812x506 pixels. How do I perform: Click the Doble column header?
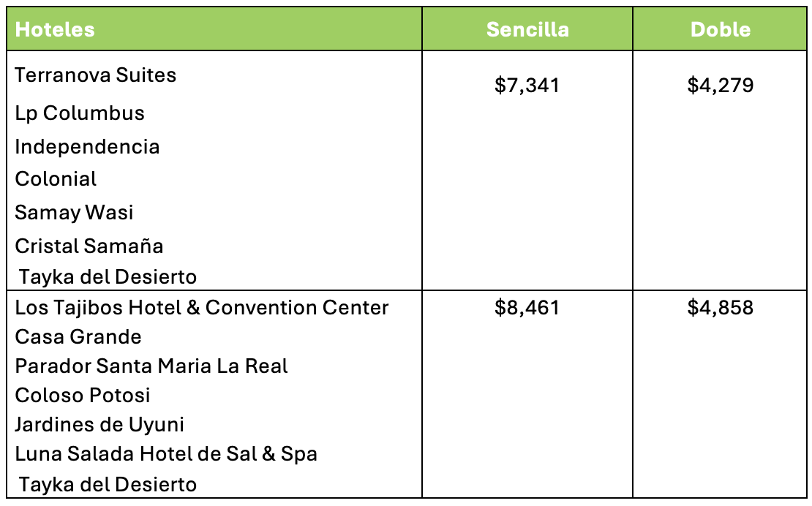720,29
